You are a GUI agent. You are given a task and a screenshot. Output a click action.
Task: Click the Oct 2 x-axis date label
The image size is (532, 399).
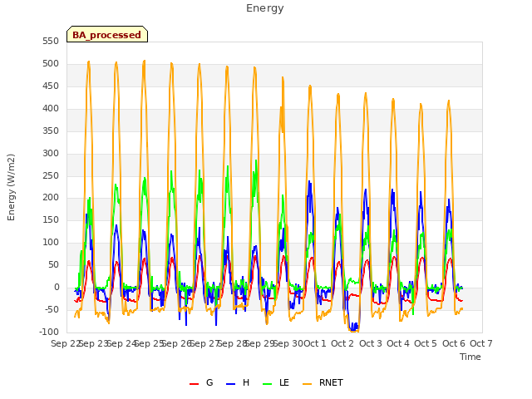point(342,343)
